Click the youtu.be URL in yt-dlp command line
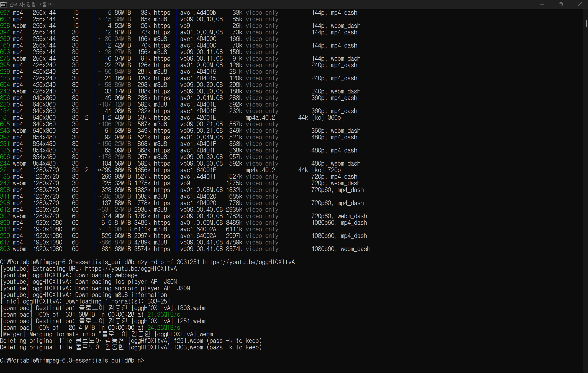This screenshot has height=373, width=588. pos(249,262)
